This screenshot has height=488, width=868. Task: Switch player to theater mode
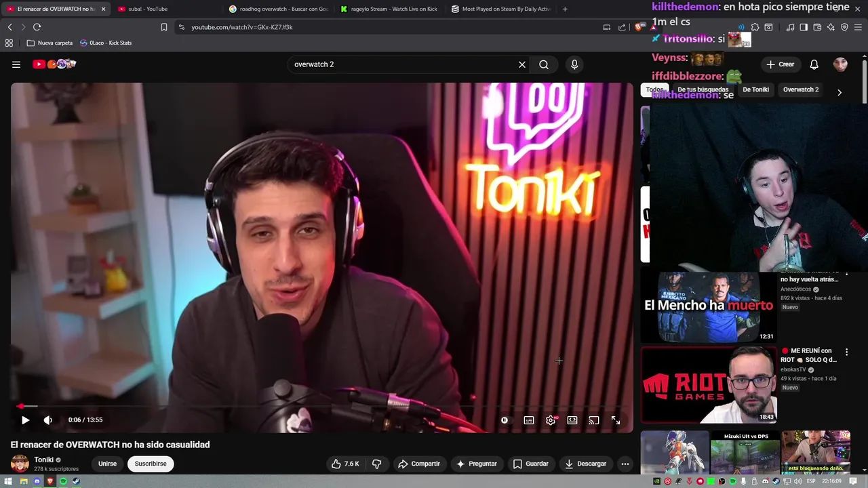coord(572,420)
